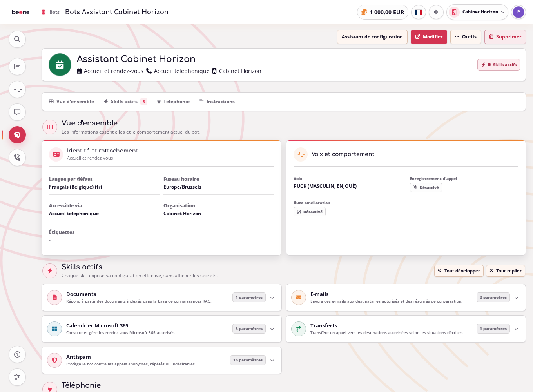This screenshot has width=533, height=392.
Task: Open the sliders settings sidebar icon
Action: click(x=17, y=377)
